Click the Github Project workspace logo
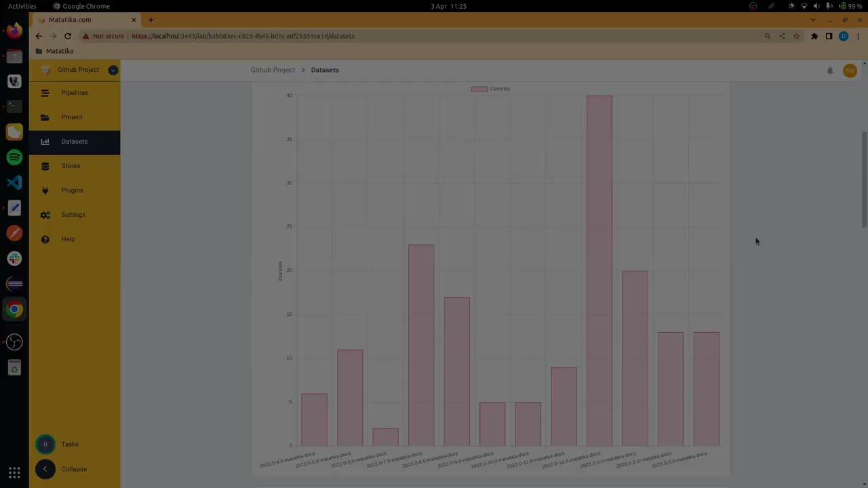The image size is (868, 488). click(45, 70)
